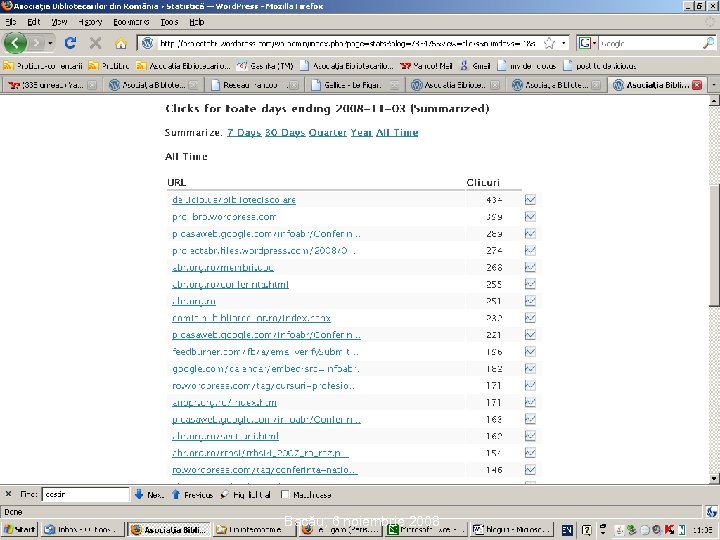Open the Bookmarks menu
Screen dimensions: 720x540
click(131, 22)
